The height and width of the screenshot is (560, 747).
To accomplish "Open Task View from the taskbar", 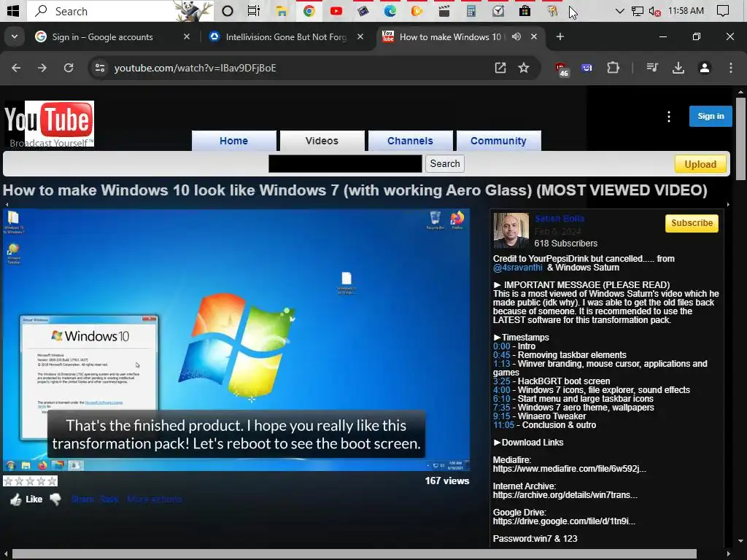I will 254,10.
